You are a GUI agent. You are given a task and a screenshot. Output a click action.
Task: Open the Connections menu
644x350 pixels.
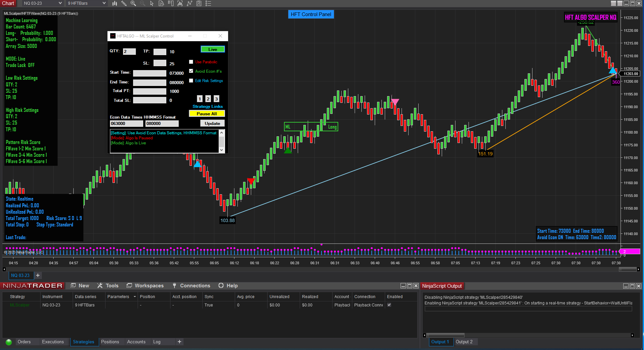point(195,286)
